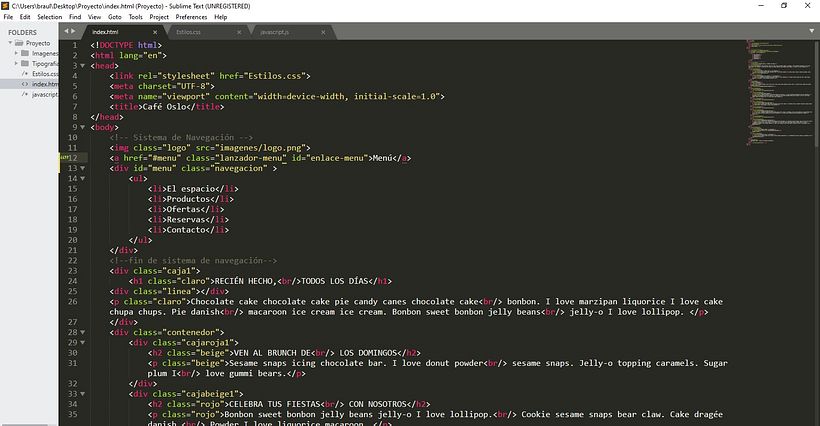Open Estilos.css from the sidebar
This screenshot has height=426, width=820.
pyautogui.click(x=45, y=74)
